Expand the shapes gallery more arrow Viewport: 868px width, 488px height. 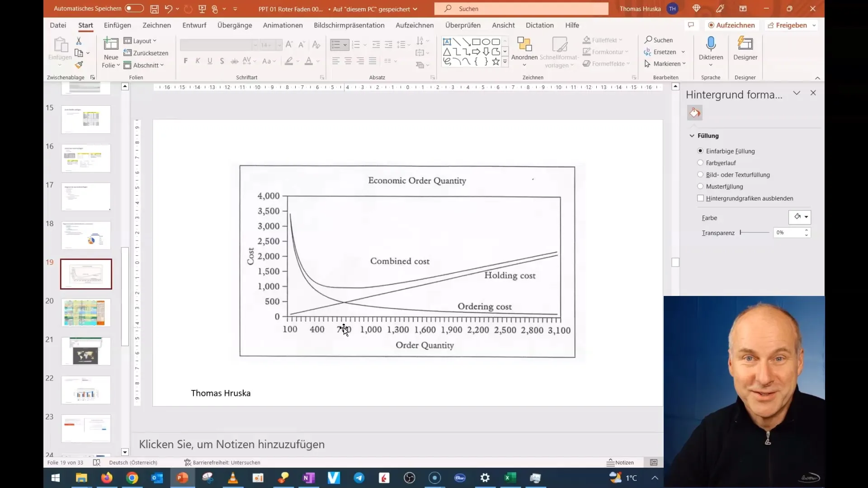click(x=505, y=62)
